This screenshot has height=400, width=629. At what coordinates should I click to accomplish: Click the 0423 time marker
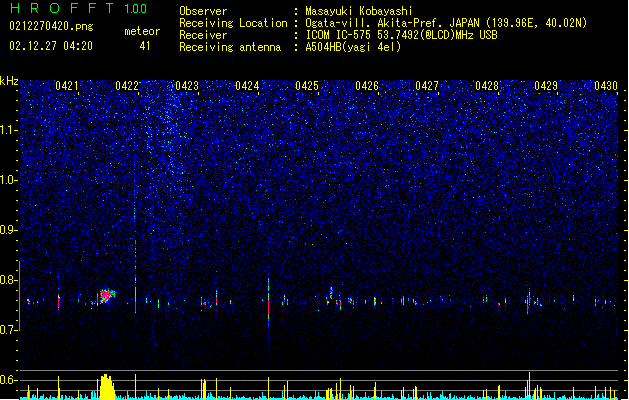coord(187,86)
